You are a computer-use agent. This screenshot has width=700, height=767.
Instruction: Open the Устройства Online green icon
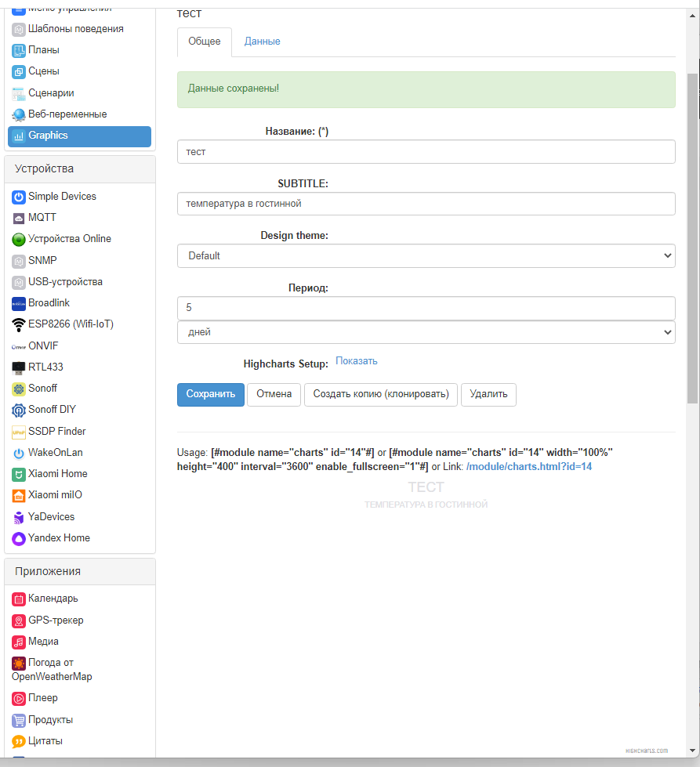pyautogui.click(x=19, y=239)
